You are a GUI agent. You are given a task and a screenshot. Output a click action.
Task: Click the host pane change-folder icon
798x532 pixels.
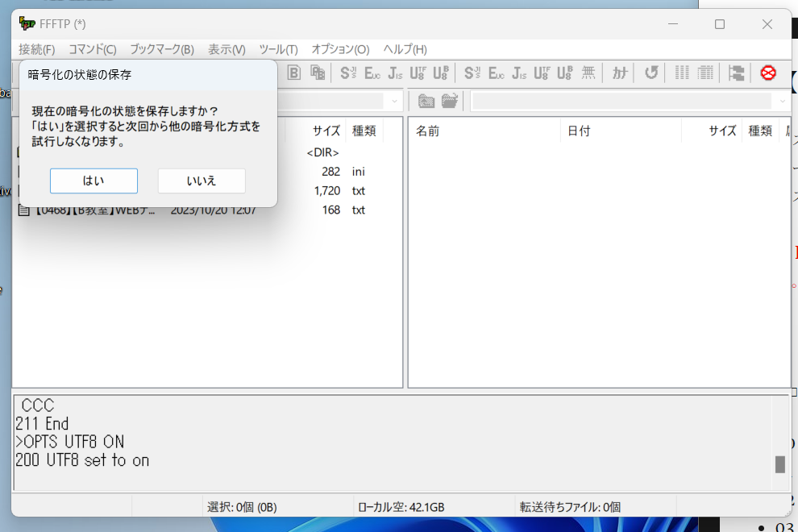[450, 101]
